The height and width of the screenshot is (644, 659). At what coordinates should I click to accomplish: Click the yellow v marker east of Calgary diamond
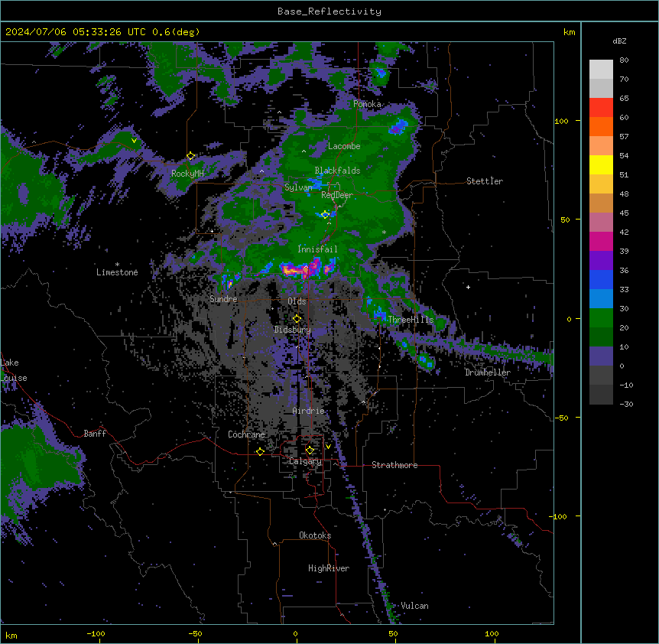pyautogui.click(x=328, y=447)
